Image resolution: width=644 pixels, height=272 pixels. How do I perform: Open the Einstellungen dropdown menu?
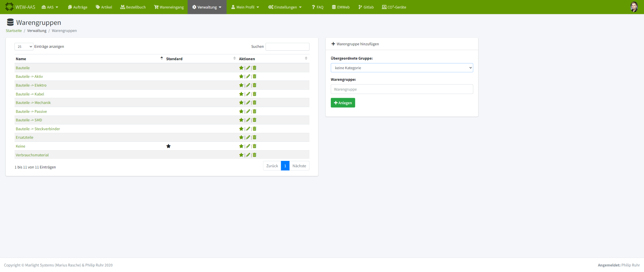pyautogui.click(x=285, y=7)
